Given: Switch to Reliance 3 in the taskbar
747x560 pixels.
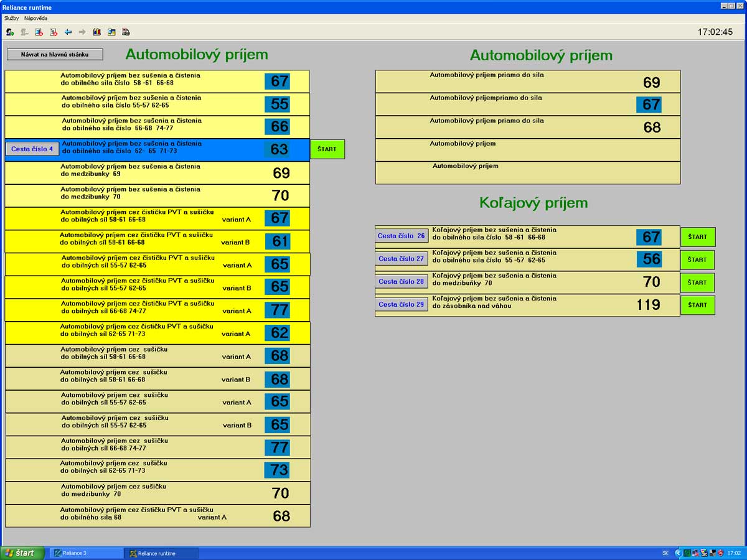Looking at the screenshot, I should (x=87, y=553).
